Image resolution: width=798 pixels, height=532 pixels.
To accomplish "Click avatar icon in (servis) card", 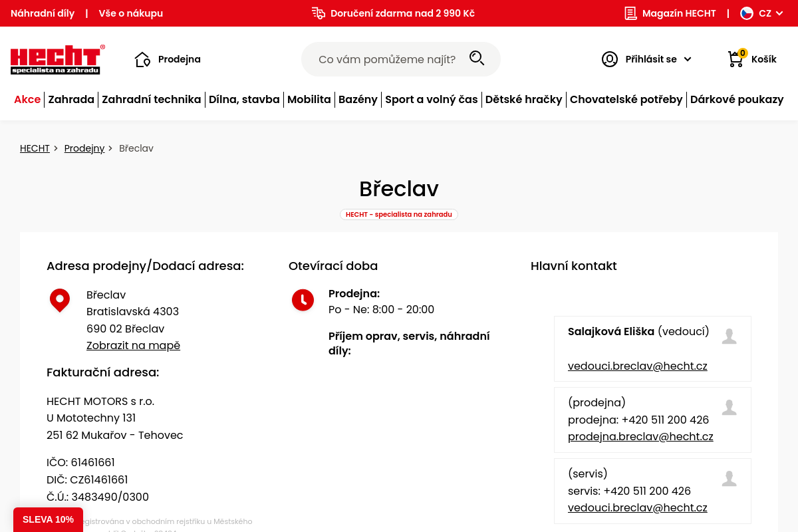I will tap(730, 479).
